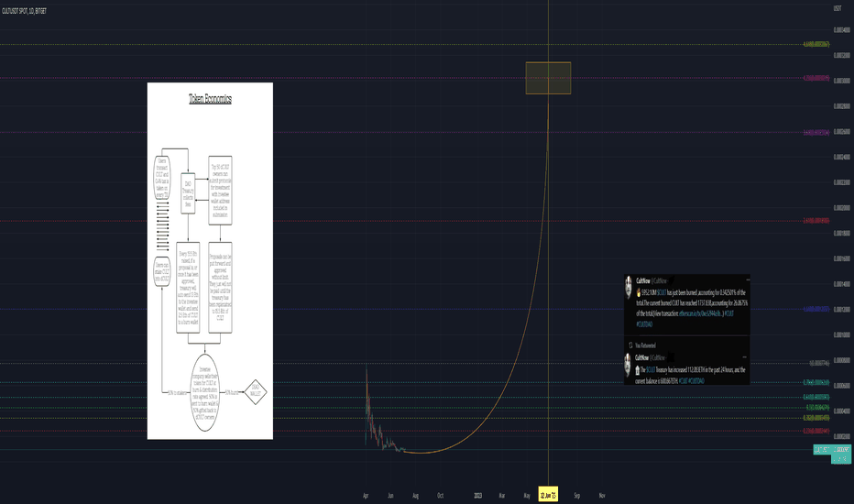Image resolution: width=854 pixels, height=504 pixels.
Task: Click the Jun label on time axis
Action: (x=390, y=495)
